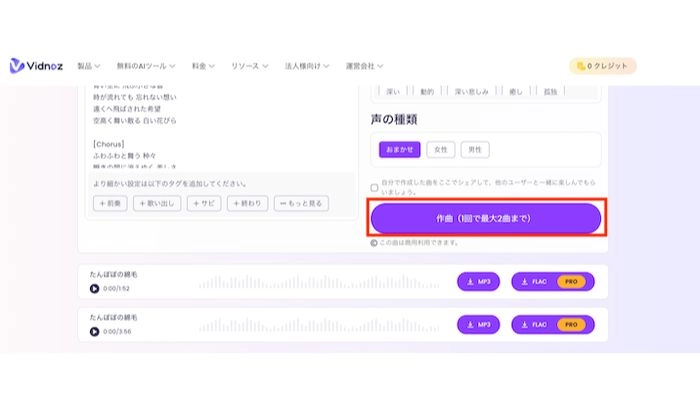Add the 終わり tag
The height and width of the screenshot is (400, 700).
(x=247, y=203)
